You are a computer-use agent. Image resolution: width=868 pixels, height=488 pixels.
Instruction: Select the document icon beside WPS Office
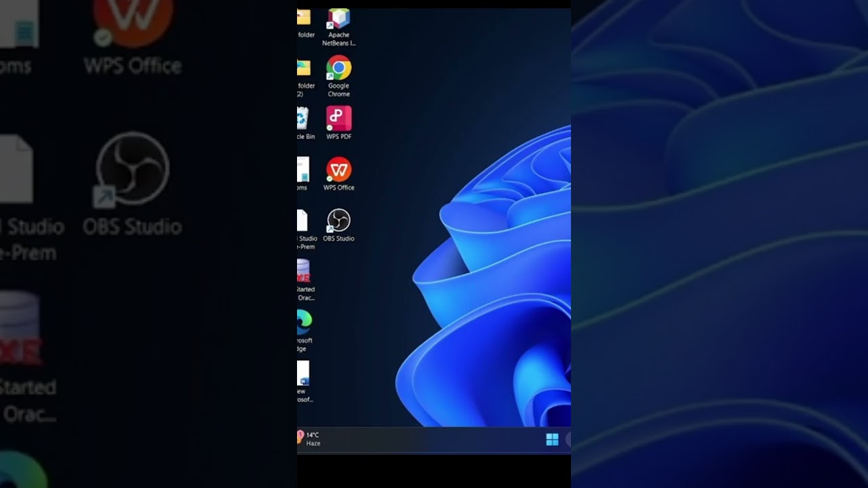(x=303, y=169)
